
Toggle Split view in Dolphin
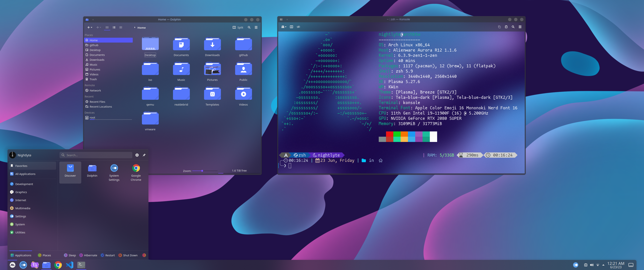238,27
